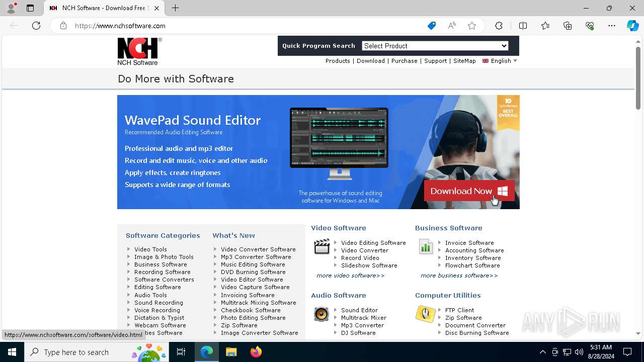Click the Windows taskbar search box
This screenshot has height=362, width=644.
point(97,352)
